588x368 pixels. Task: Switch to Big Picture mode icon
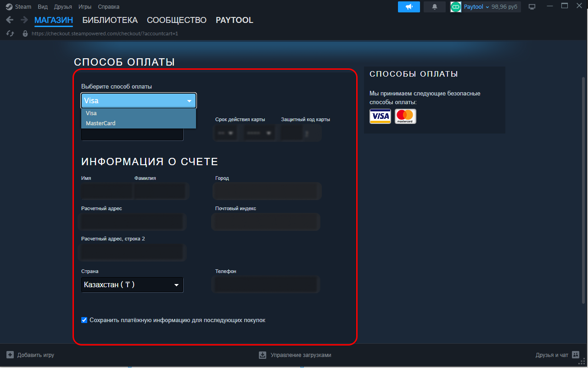532,7
